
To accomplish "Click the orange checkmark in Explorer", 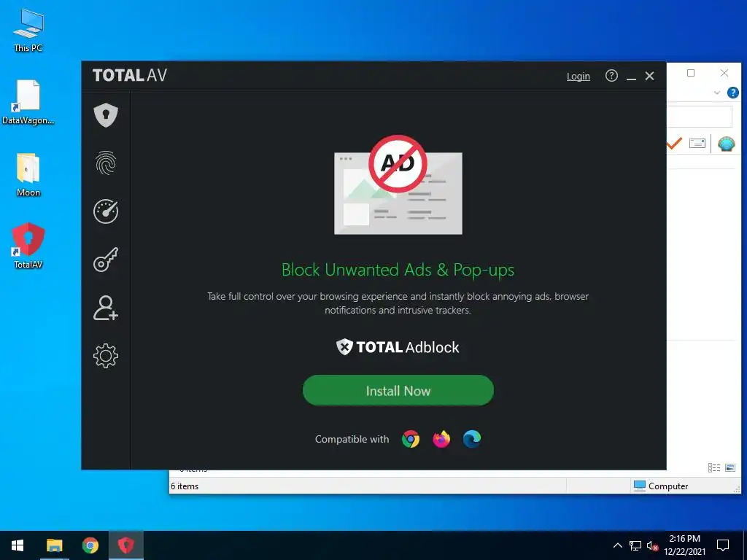I will (x=674, y=144).
